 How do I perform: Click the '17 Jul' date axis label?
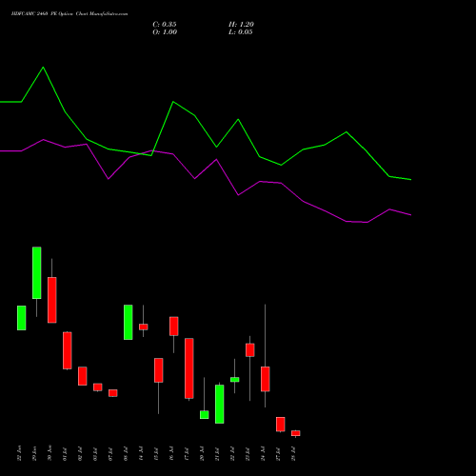tap(187, 454)
